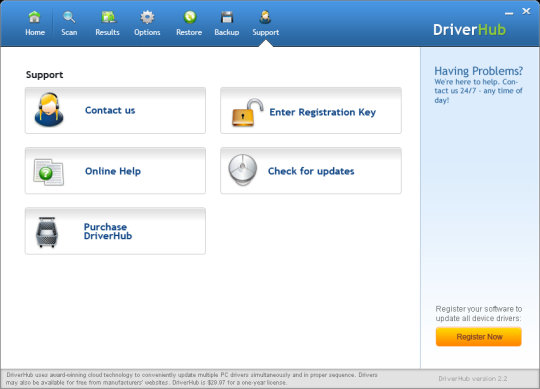Click the 'DriverHub version 2.2' status text
Screen dimensions: 540x389
click(x=472, y=379)
